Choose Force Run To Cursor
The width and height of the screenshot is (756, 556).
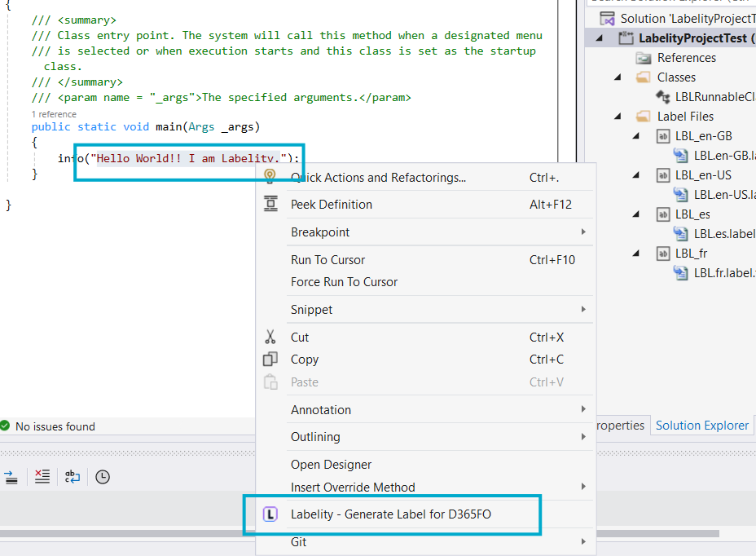coord(426,282)
